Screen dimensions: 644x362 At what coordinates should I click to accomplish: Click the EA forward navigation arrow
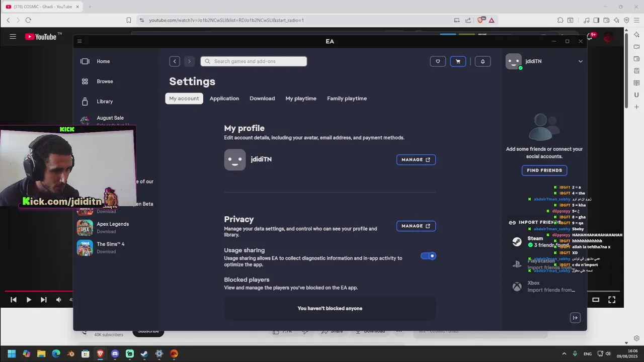pyautogui.click(x=189, y=61)
